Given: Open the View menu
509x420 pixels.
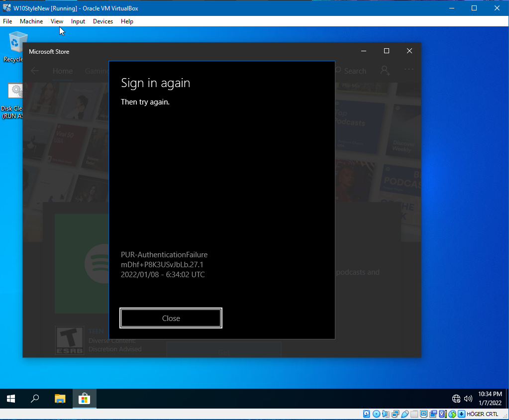Looking at the screenshot, I should 57,21.
